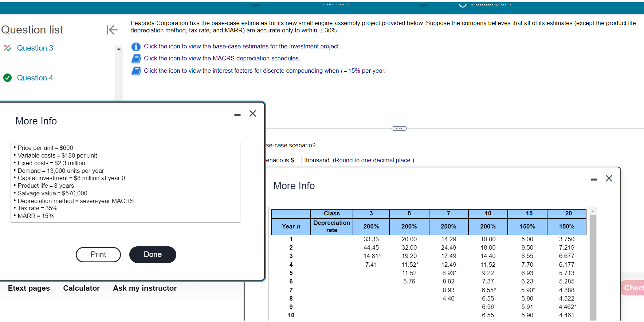Viewport: 644px width, 322px height.
Task: Click the 7.41 cell in the table
Action: click(x=371, y=265)
